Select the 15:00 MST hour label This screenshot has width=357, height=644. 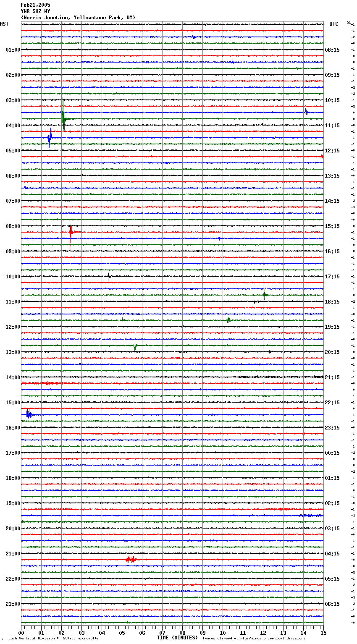click(13, 403)
